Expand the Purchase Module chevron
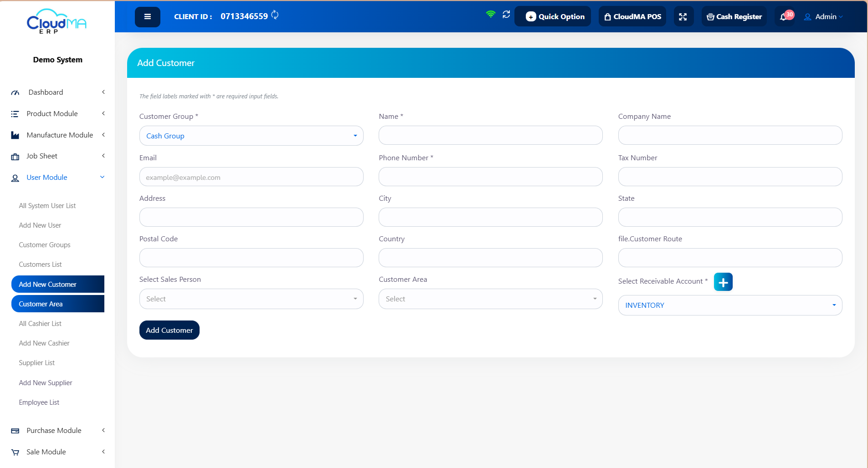The height and width of the screenshot is (468, 868). 103,430
